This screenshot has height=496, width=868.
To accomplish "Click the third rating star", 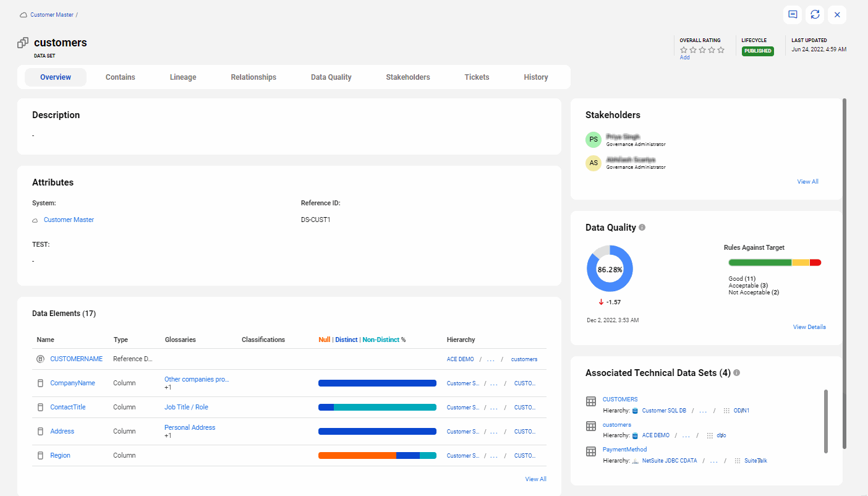I will [x=702, y=50].
